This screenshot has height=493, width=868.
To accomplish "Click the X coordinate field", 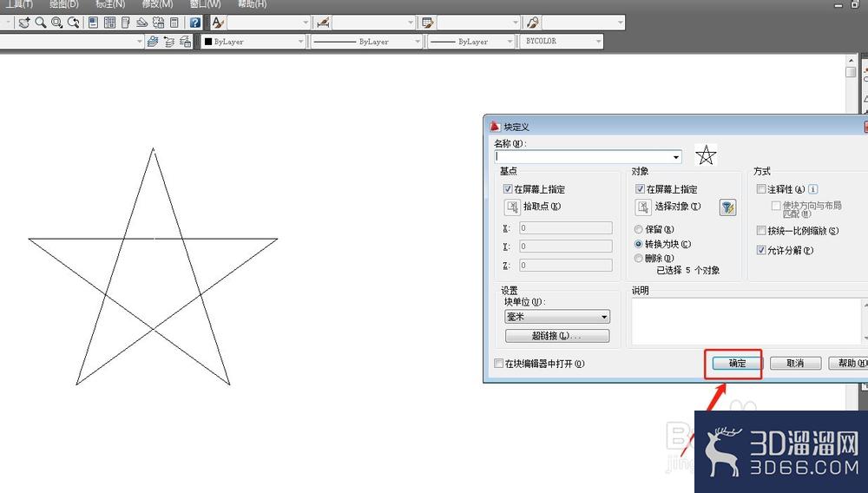I will [x=566, y=228].
